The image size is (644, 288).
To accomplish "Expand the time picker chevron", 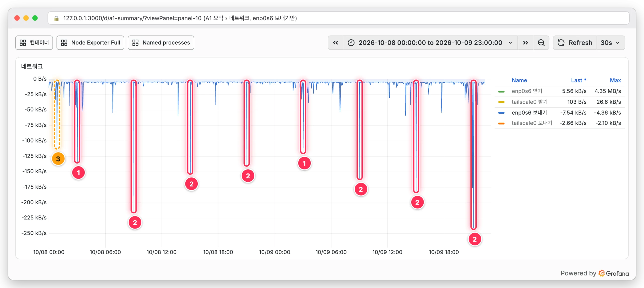I will (510, 43).
